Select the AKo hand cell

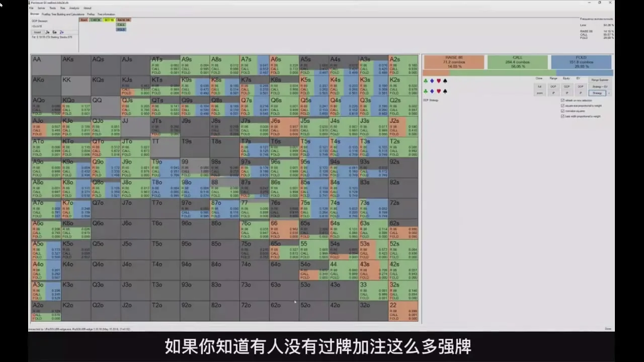[46, 85]
